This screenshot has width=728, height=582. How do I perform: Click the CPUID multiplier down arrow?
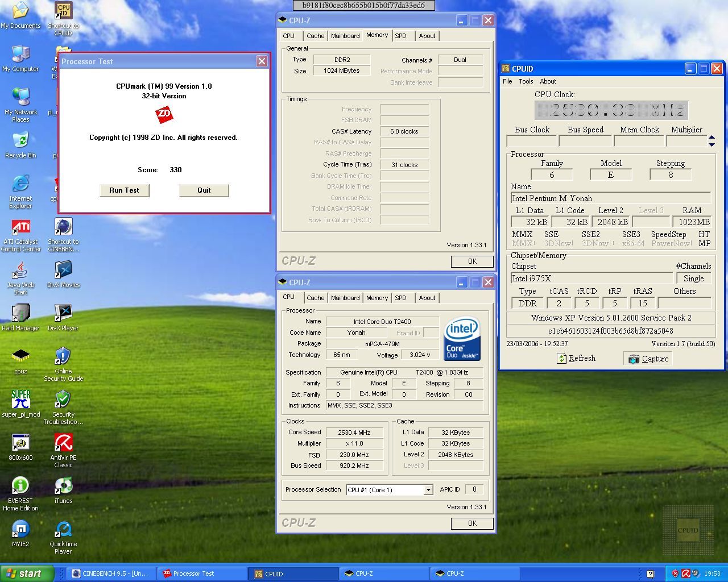[x=712, y=144]
